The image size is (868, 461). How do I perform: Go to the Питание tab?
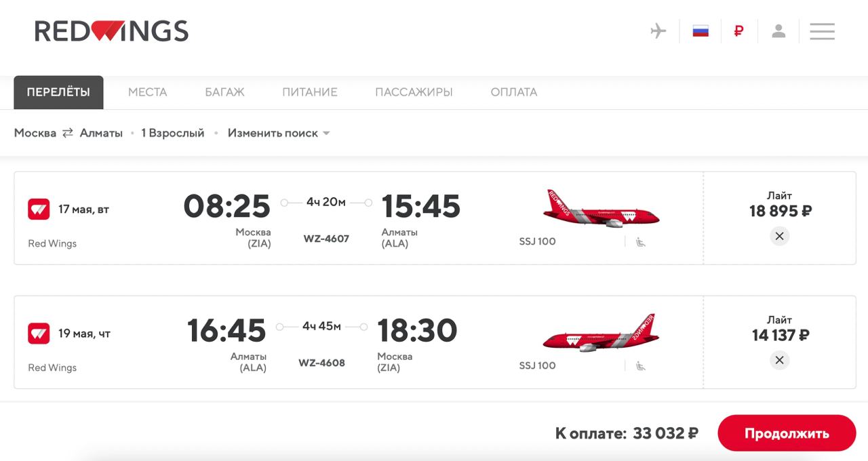click(309, 92)
